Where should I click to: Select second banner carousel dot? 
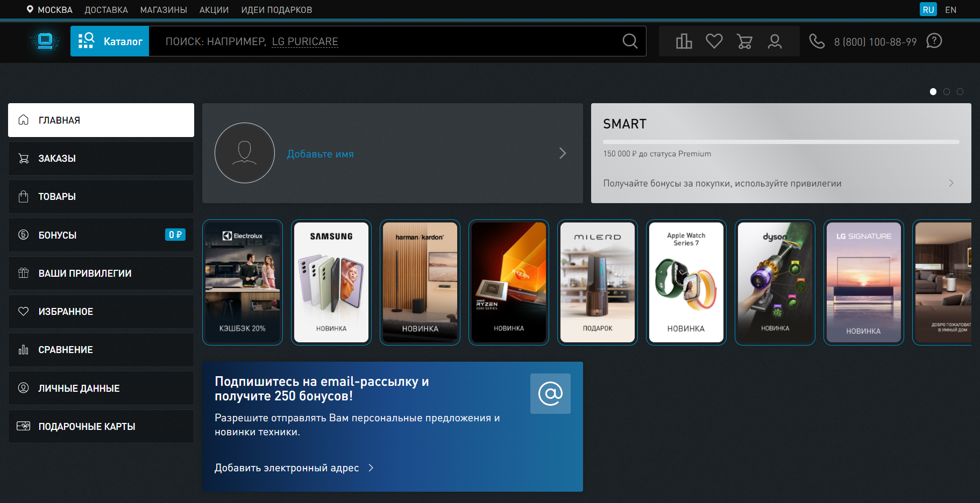click(x=947, y=92)
